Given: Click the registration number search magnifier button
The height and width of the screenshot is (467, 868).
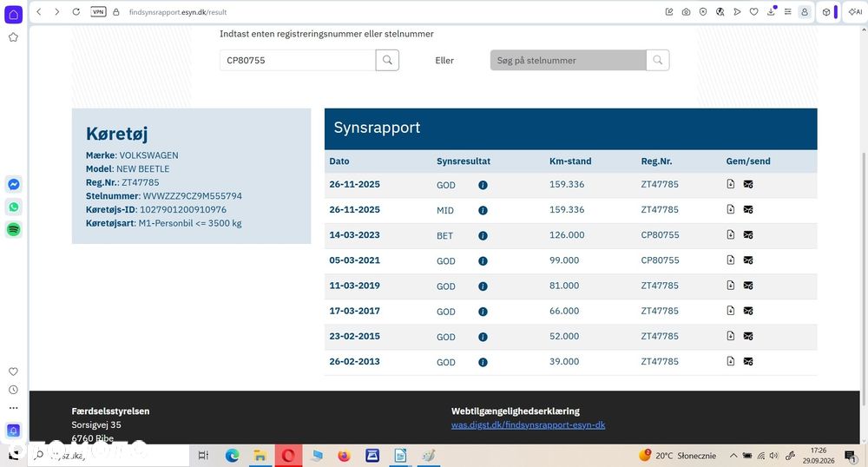Looking at the screenshot, I should point(387,60).
